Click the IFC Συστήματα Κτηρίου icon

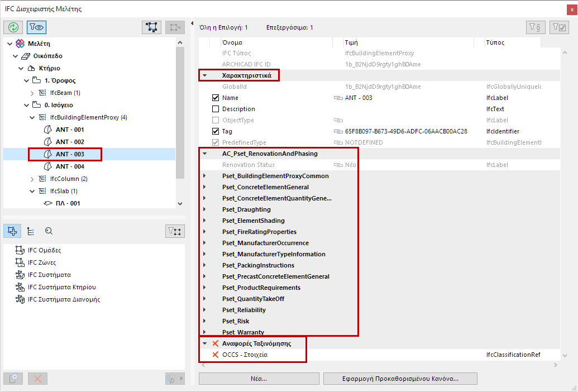tap(20, 287)
